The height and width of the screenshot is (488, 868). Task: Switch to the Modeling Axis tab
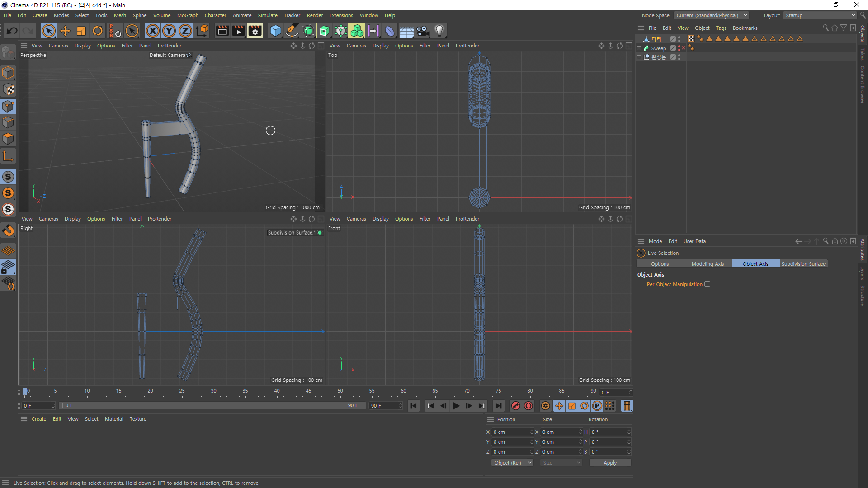click(708, 264)
